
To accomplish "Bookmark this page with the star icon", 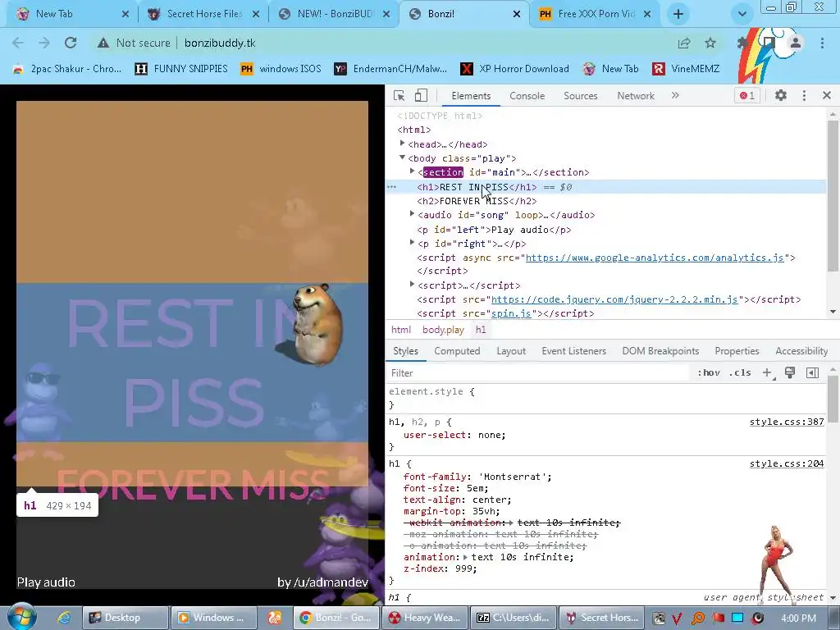I will coord(710,43).
